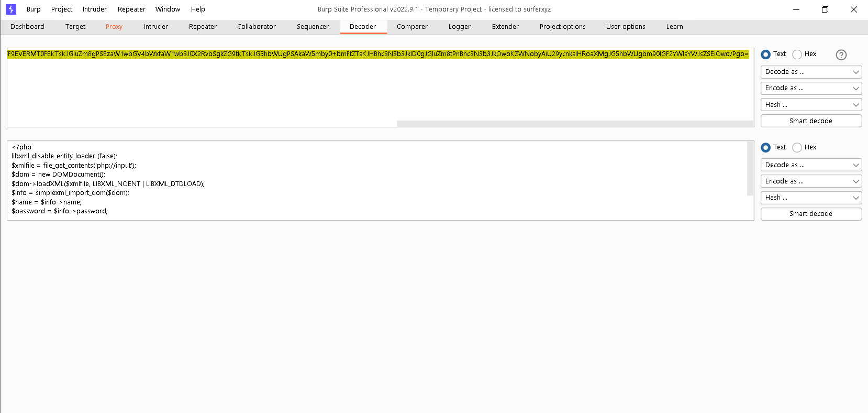This screenshot has width=868, height=413.
Task: Switch to the Logger tab
Action: click(460, 27)
